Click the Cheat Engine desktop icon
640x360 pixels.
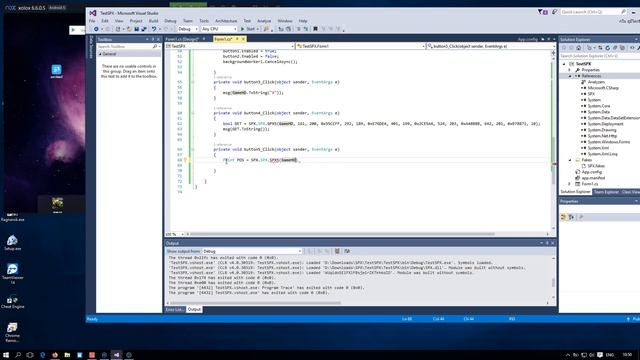click(12, 302)
